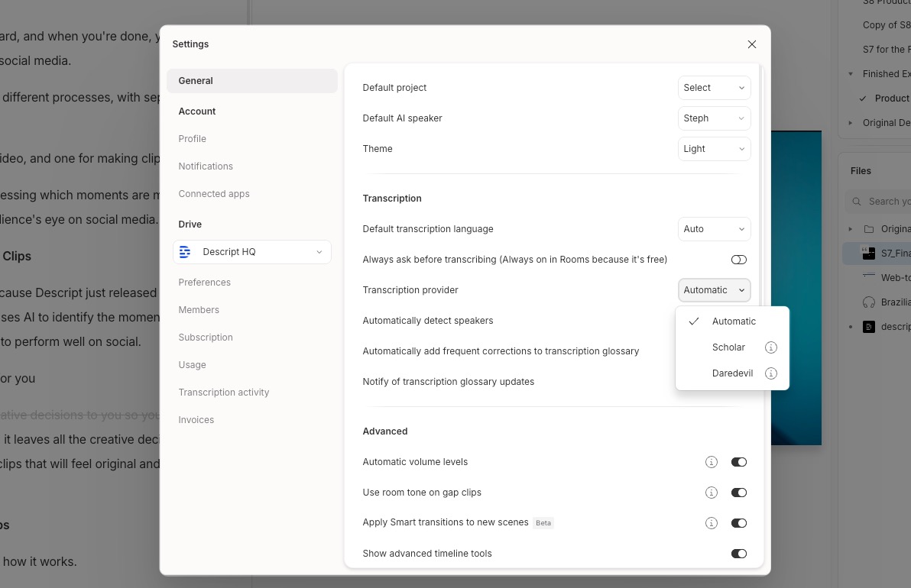Click the info icon beside Daredevil provider
The image size is (911, 588).
[771, 373]
